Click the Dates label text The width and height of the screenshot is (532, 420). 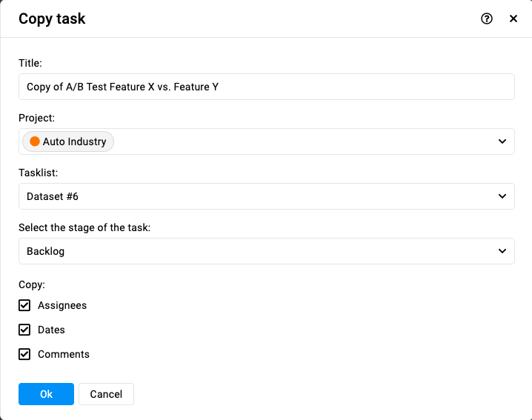pos(51,330)
